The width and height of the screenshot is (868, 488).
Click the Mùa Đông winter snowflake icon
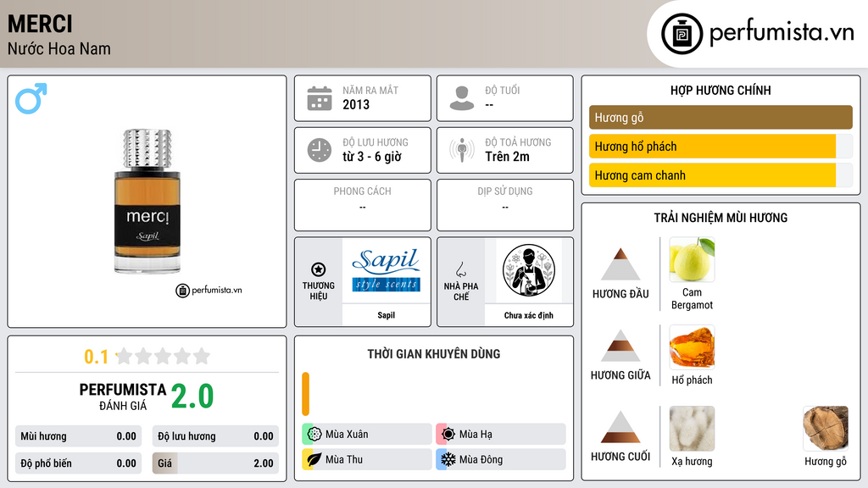click(448, 459)
